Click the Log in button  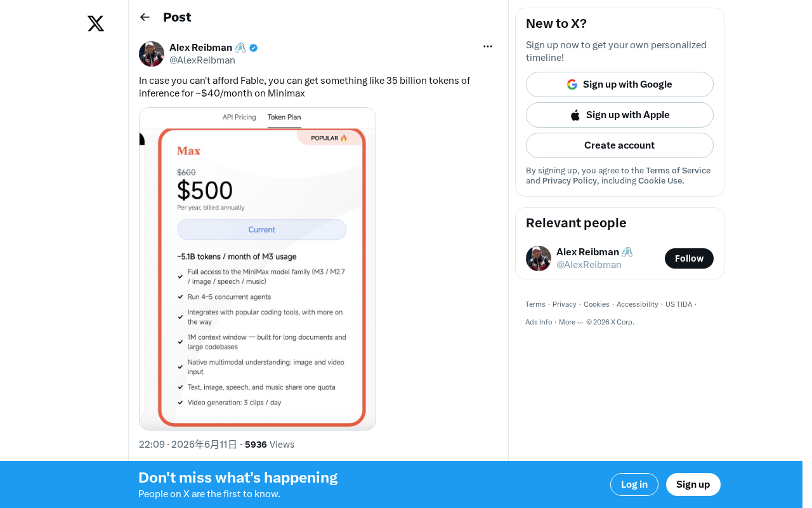pos(634,485)
